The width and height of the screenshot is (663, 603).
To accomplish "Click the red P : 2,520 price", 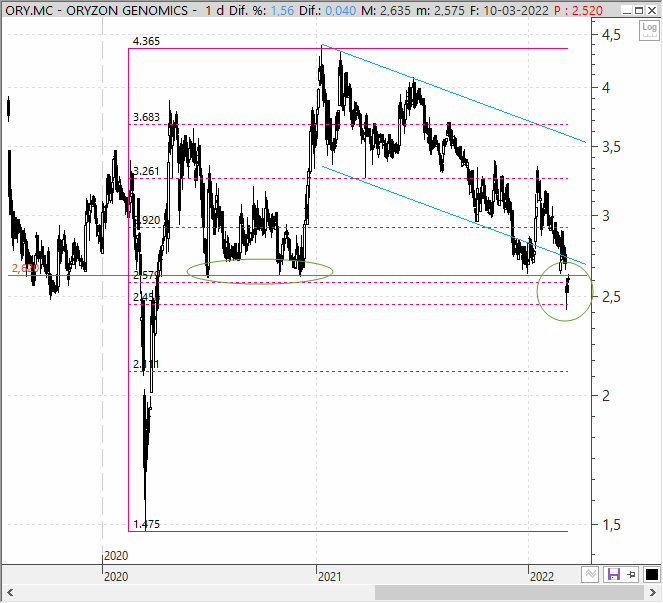I will [x=578, y=10].
